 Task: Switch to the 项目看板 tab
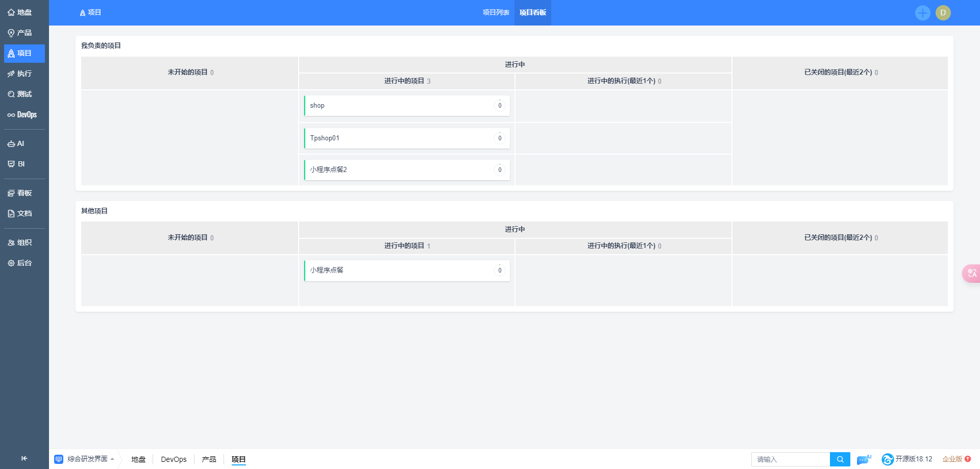tap(533, 12)
